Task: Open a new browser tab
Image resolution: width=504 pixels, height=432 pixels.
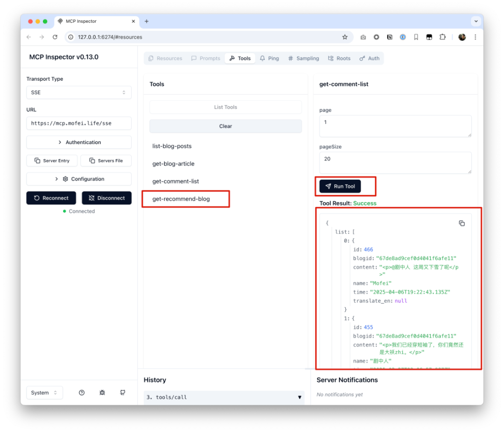Action: [147, 21]
